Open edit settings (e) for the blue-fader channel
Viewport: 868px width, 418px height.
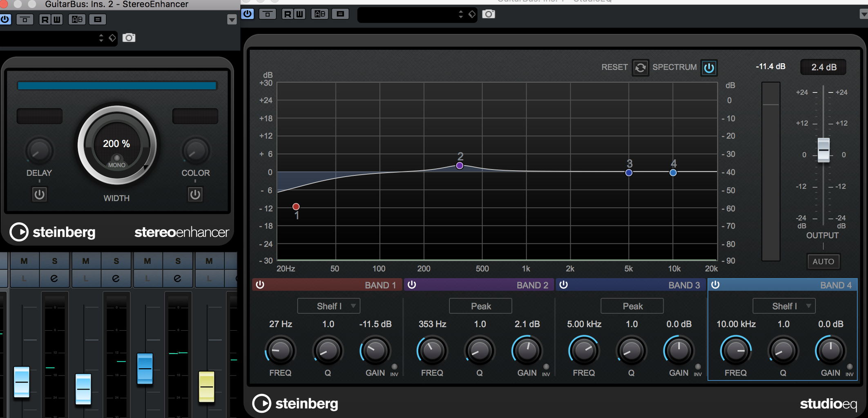click(177, 278)
